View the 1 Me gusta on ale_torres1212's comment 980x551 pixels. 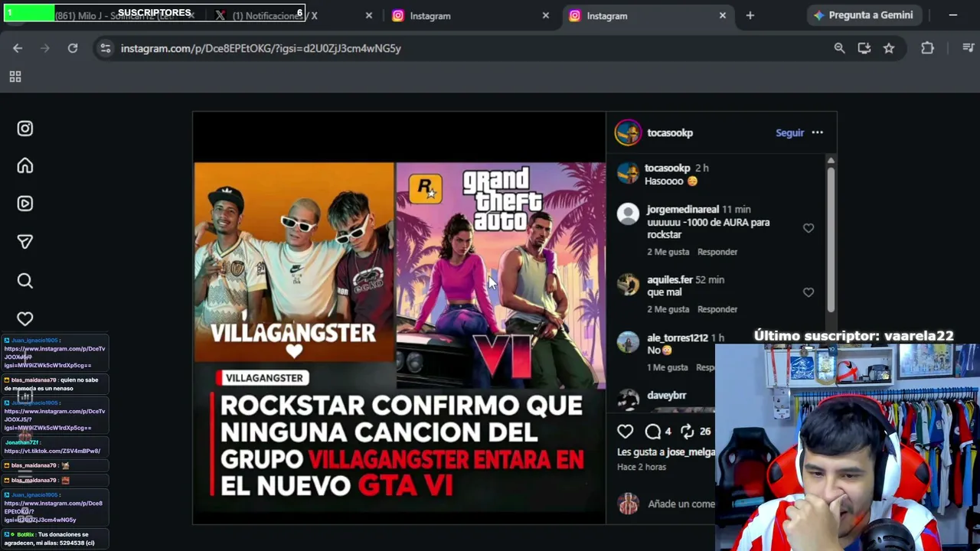point(668,367)
